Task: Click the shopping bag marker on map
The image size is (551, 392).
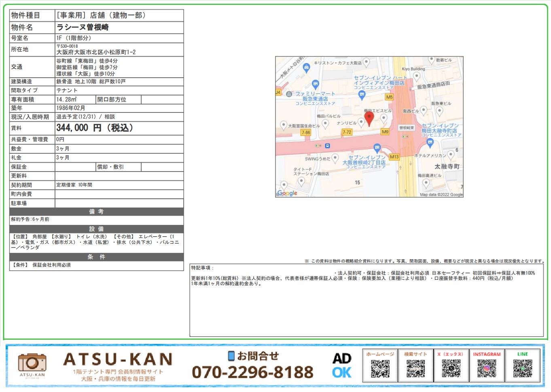Action: pyautogui.click(x=306, y=67)
